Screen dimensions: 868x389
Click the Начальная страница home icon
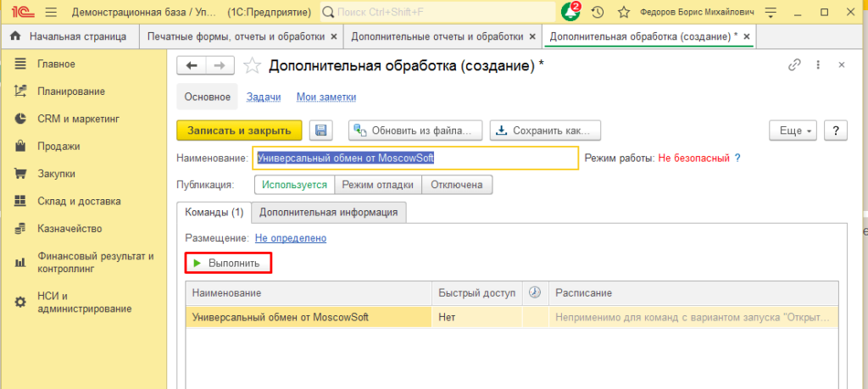[15, 36]
